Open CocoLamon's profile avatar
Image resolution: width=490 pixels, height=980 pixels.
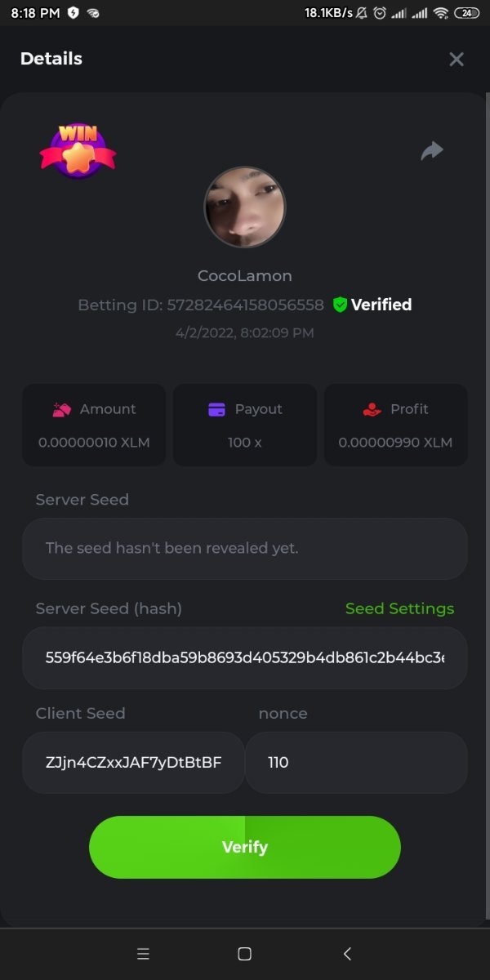244,207
